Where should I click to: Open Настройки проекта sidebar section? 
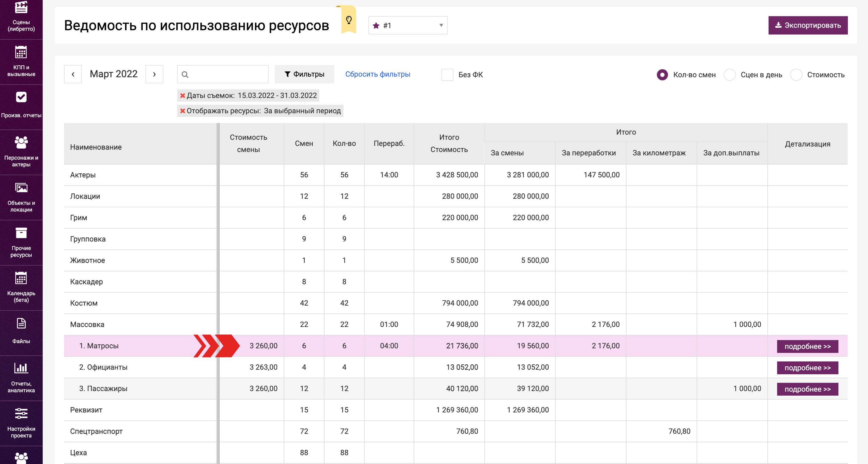21,423
